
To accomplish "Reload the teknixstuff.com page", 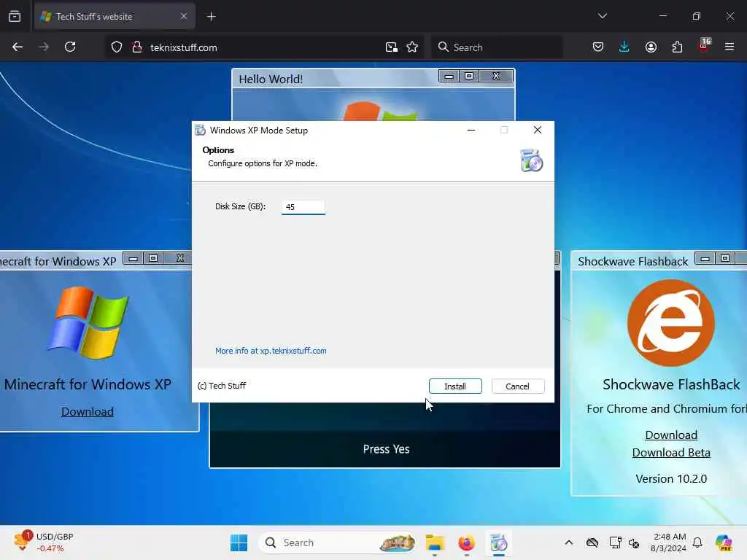I will tap(70, 47).
